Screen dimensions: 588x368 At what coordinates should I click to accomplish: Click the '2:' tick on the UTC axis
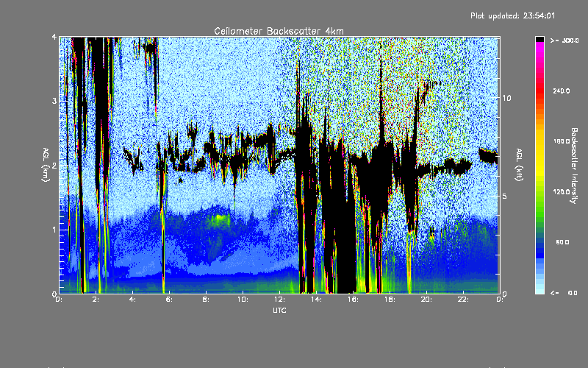(96, 300)
